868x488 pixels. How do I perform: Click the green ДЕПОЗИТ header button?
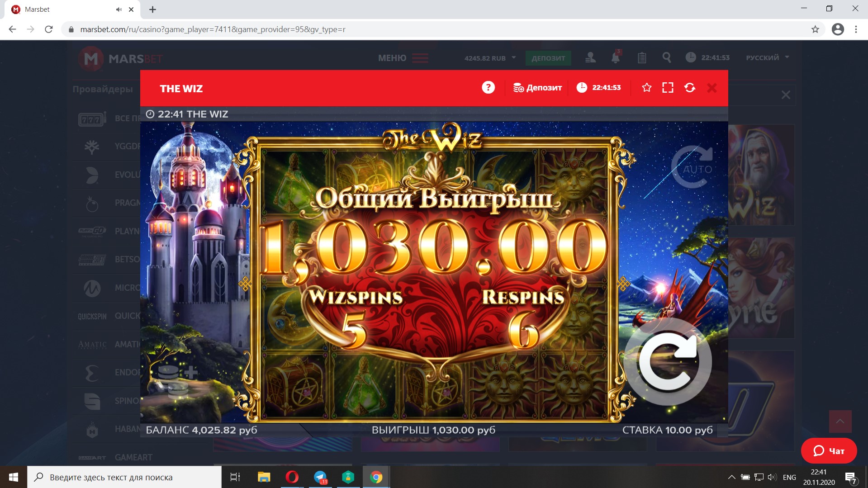pos(548,58)
